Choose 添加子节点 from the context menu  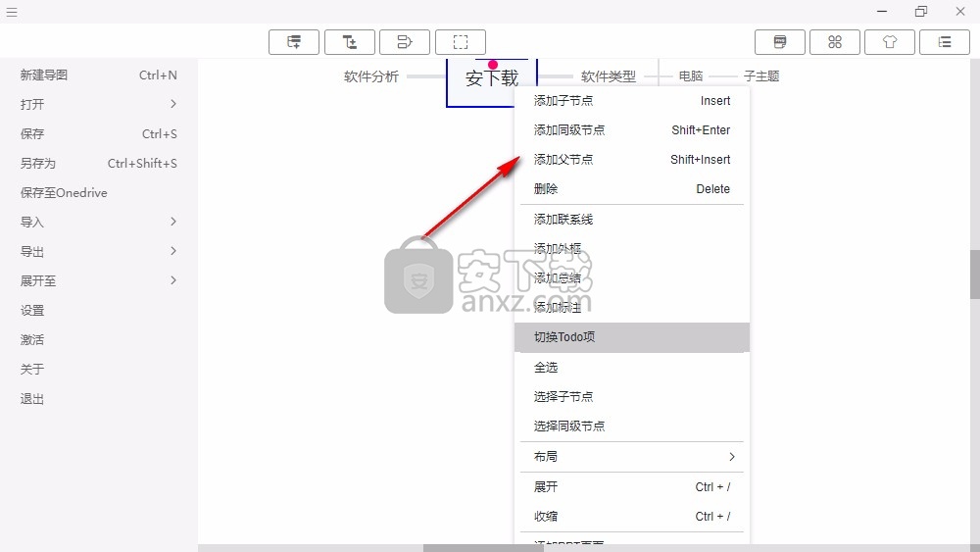[632, 101]
